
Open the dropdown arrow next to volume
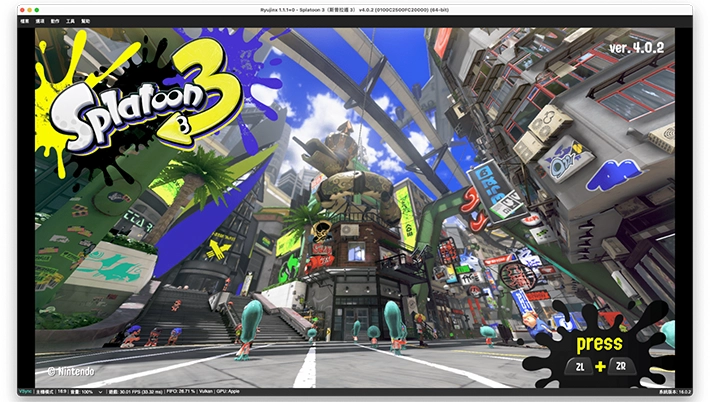(100, 392)
